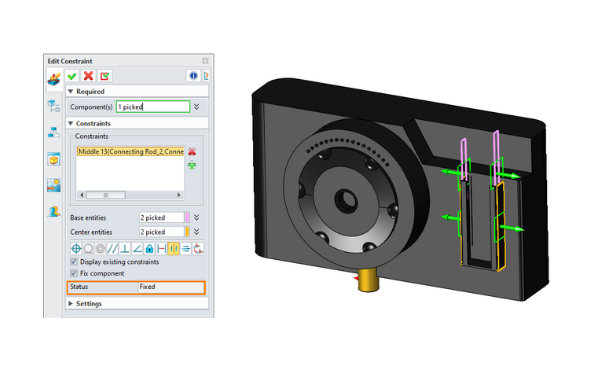This screenshot has width=600, height=371.
Task: Open the component box sidebar tab
Action: click(54, 159)
